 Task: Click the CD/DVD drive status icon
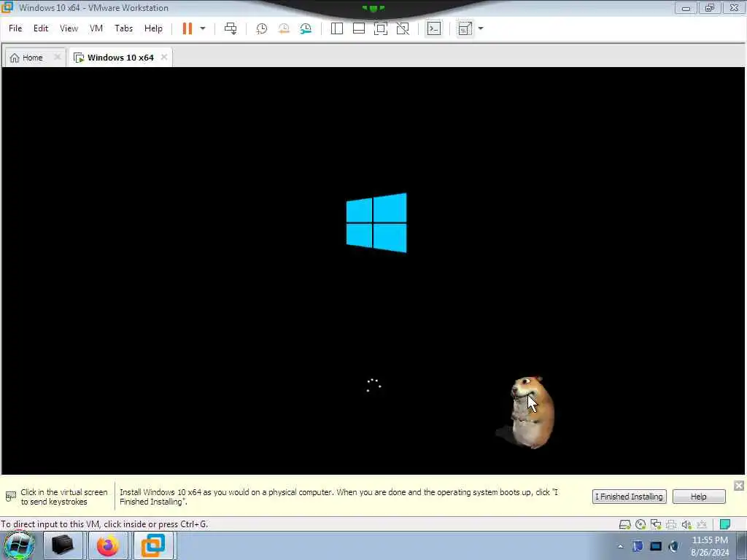click(x=640, y=524)
